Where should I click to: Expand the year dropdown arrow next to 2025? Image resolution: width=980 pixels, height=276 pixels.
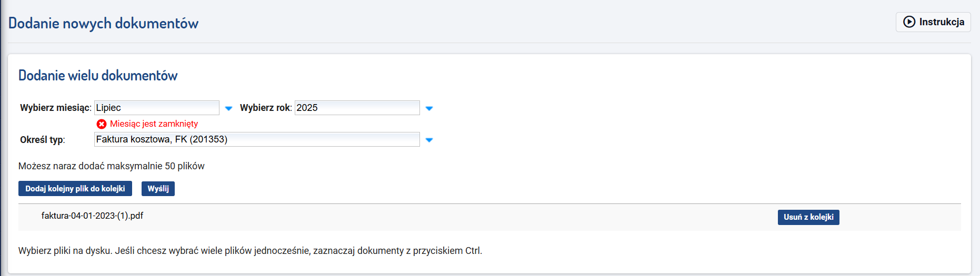[x=429, y=108]
